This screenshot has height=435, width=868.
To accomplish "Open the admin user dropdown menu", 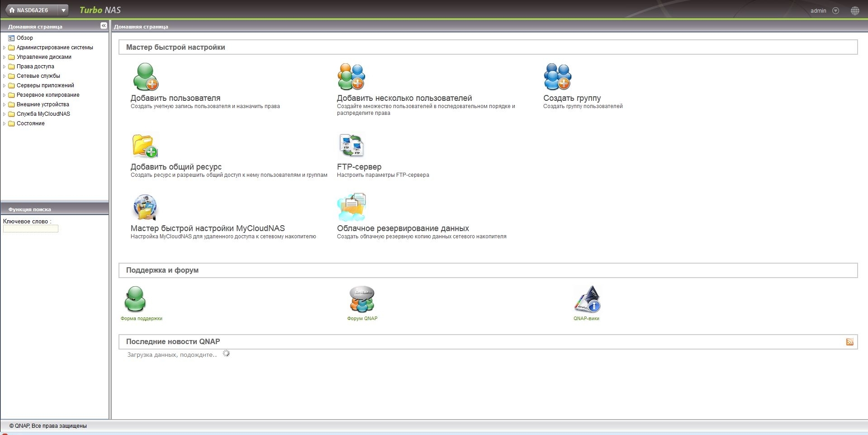I will pos(835,10).
